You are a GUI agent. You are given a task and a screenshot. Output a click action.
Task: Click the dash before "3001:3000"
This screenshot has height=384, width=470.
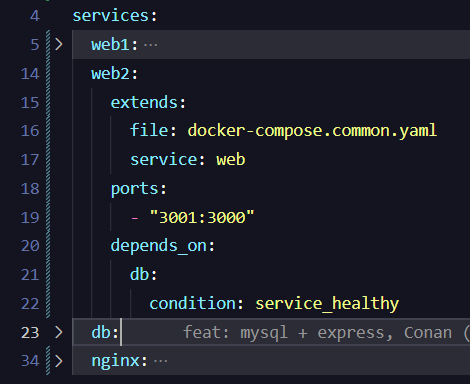(x=135, y=218)
